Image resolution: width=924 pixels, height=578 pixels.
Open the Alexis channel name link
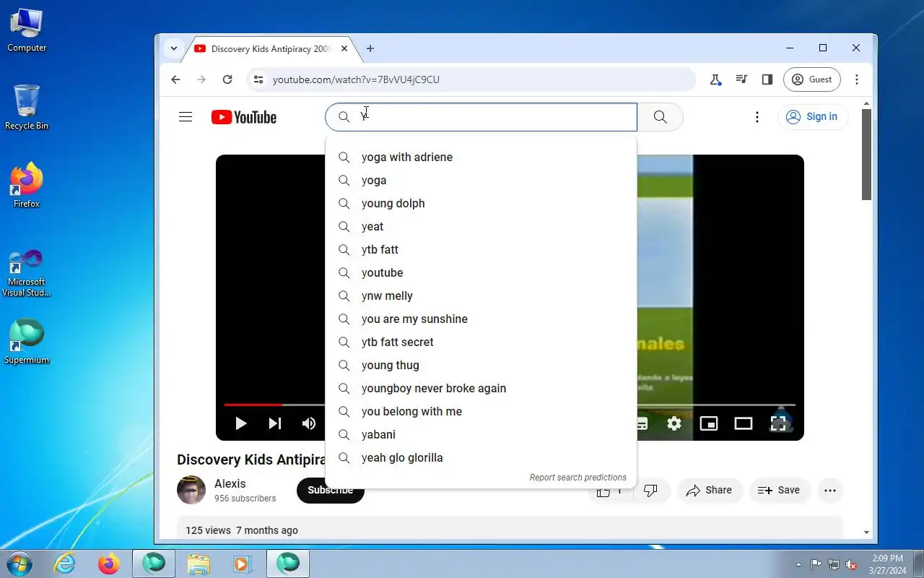[x=230, y=483]
